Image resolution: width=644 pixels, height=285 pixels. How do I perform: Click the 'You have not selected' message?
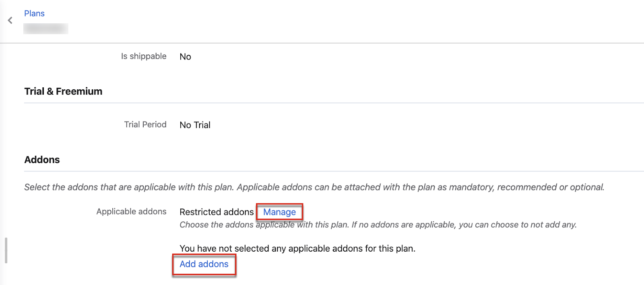(297, 248)
